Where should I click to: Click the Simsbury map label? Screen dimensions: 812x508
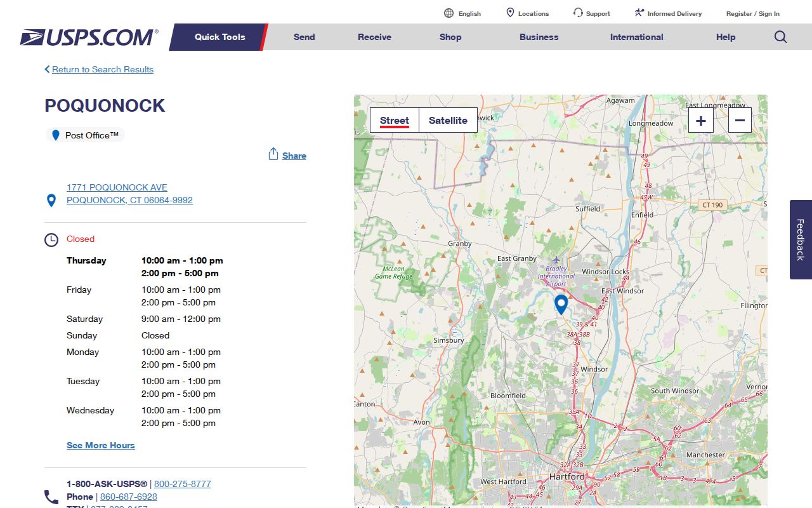pos(449,340)
